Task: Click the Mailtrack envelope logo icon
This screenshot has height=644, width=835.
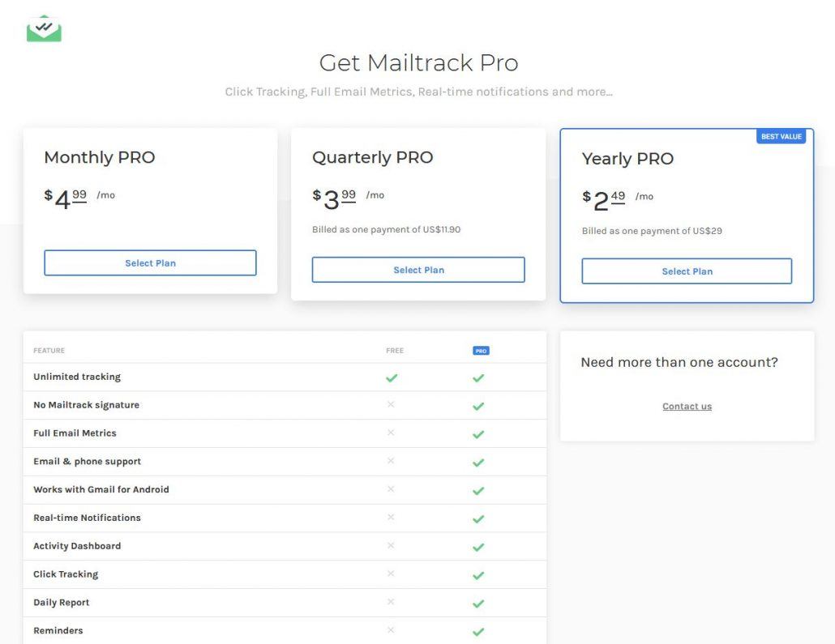Action: [x=44, y=27]
